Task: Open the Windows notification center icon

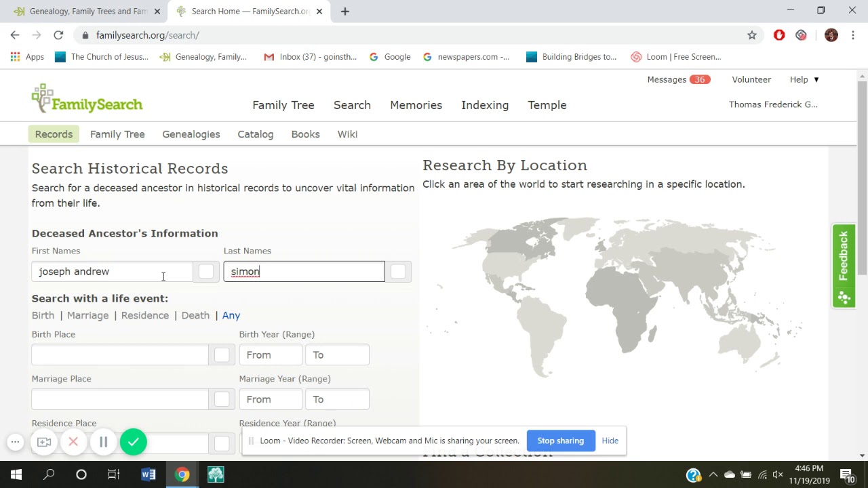Action: [847, 475]
